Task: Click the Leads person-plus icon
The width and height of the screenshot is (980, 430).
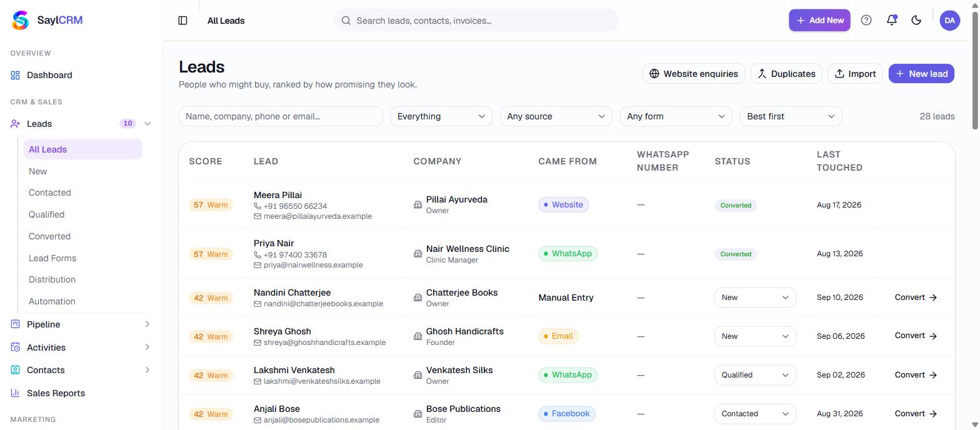Action: pos(15,124)
